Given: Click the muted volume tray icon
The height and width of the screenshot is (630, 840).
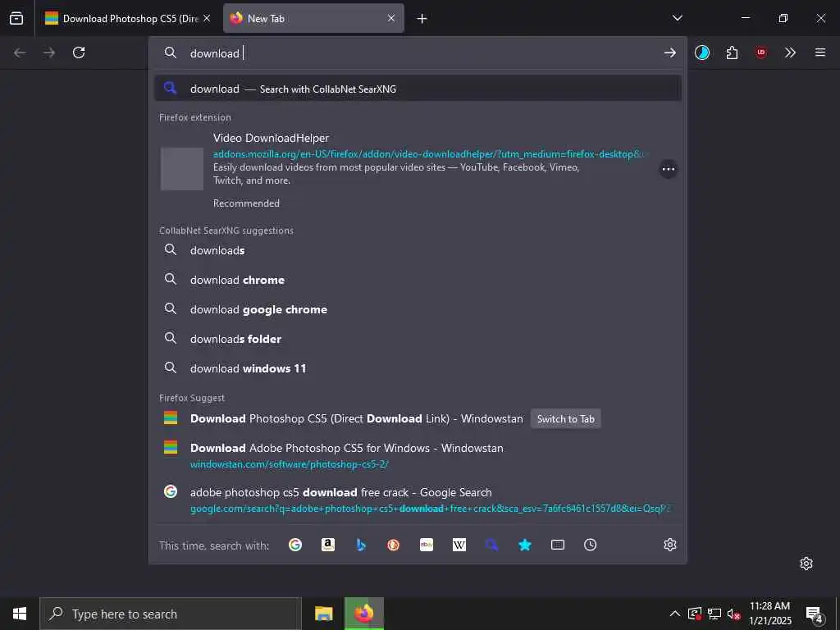Looking at the screenshot, I should (733, 614).
